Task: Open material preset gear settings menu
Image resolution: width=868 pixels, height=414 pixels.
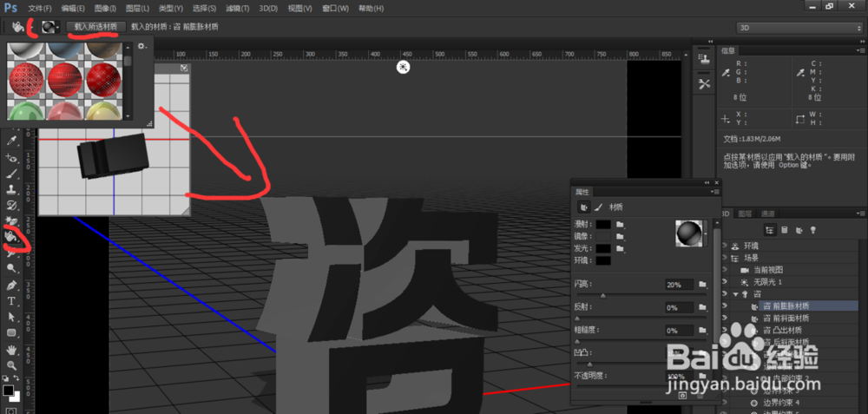Action: pyautogui.click(x=141, y=46)
